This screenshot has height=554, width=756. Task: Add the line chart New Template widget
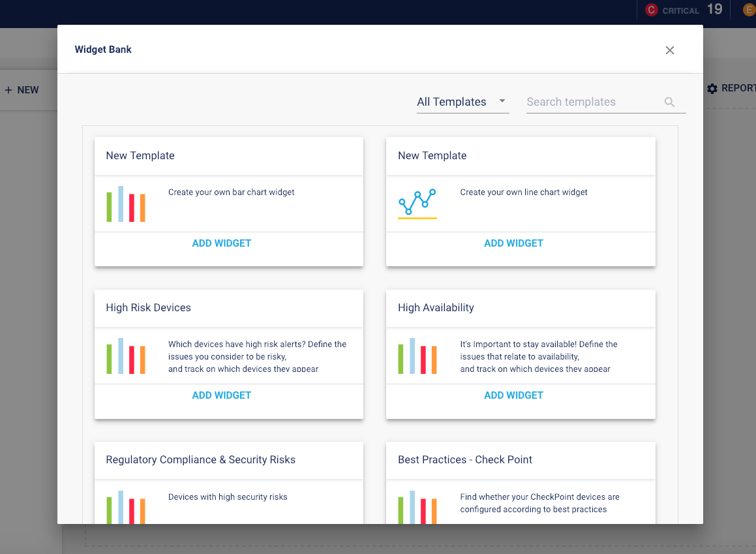tap(513, 243)
